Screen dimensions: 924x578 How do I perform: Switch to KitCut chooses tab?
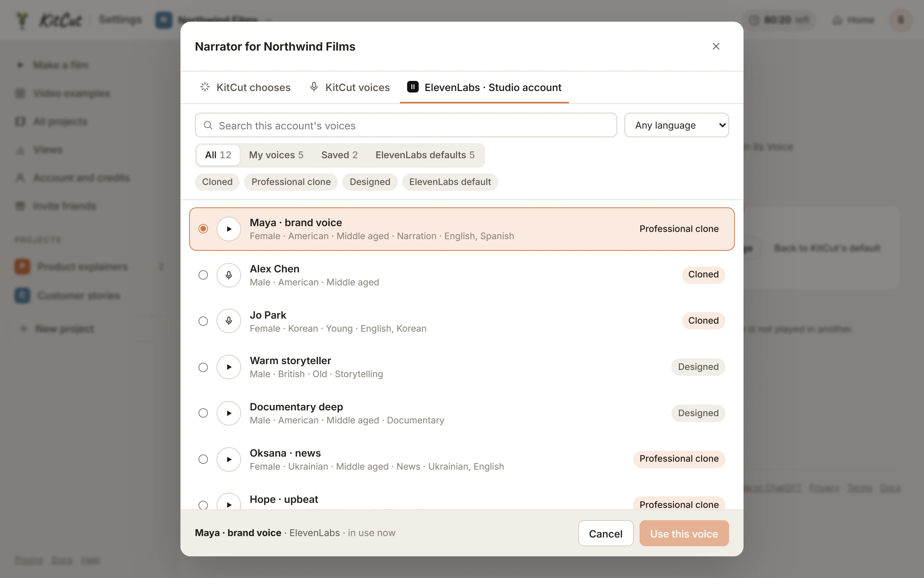point(245,87)
